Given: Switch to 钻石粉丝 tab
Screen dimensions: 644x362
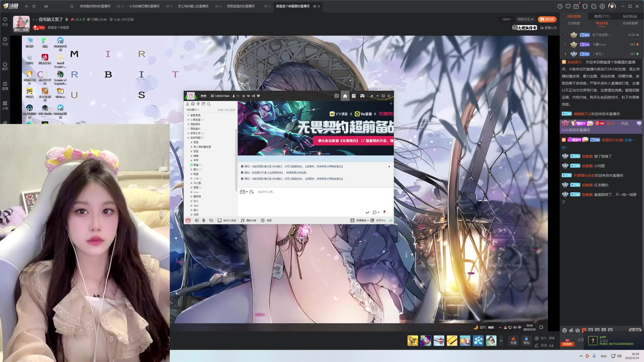Looking at the screenshot, I should click(x=630, y=16).
